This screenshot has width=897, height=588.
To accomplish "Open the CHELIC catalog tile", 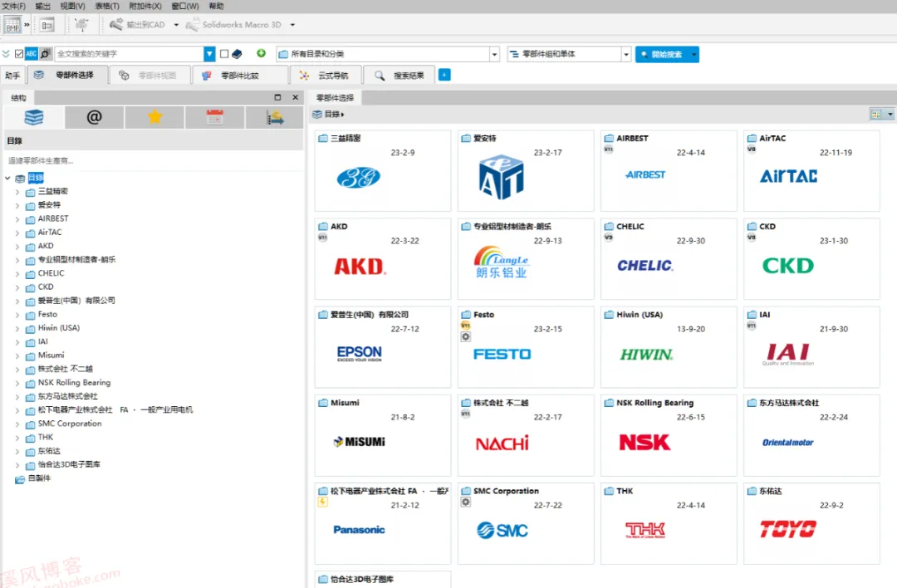I will [x=669, y=259].
